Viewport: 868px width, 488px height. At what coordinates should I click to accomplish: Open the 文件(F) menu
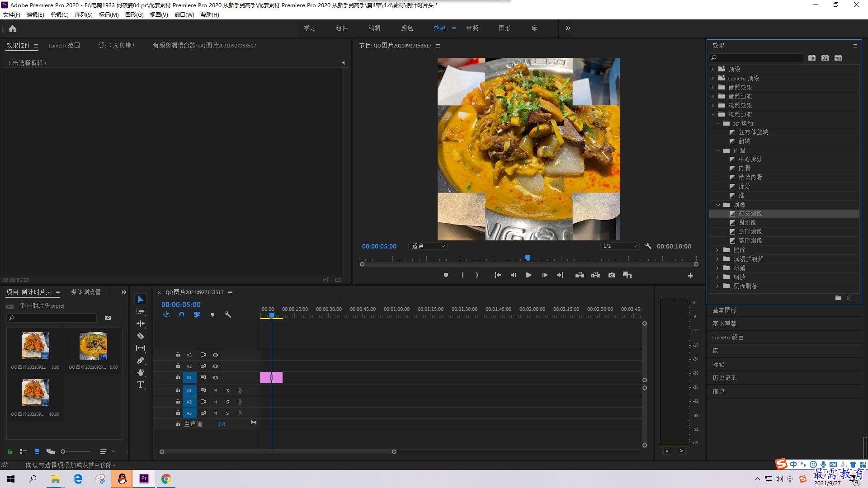(x=12, y=14)
